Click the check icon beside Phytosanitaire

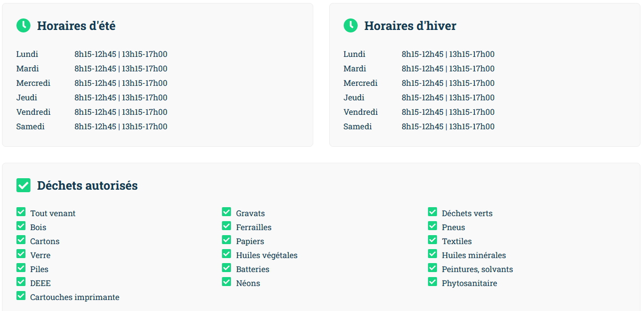pos(432,282)
